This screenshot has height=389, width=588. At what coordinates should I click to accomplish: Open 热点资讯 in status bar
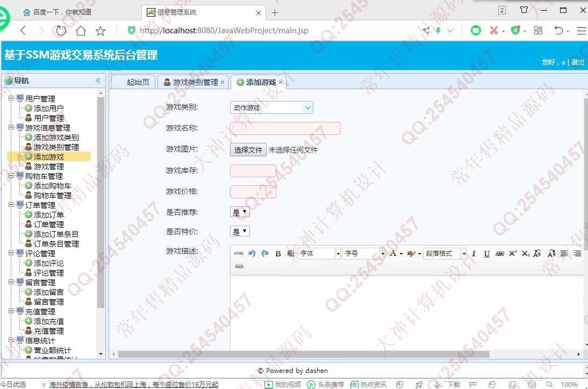pyautogui.click(x=368, y=385)
